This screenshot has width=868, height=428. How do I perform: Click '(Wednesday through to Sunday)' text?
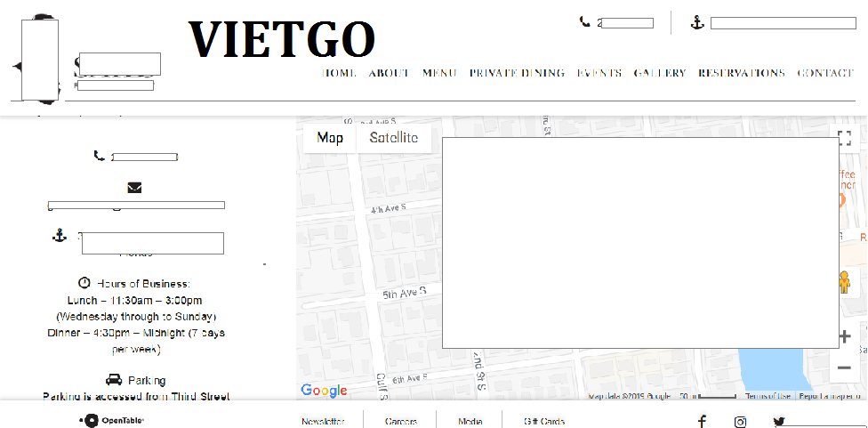pos(136,318)
